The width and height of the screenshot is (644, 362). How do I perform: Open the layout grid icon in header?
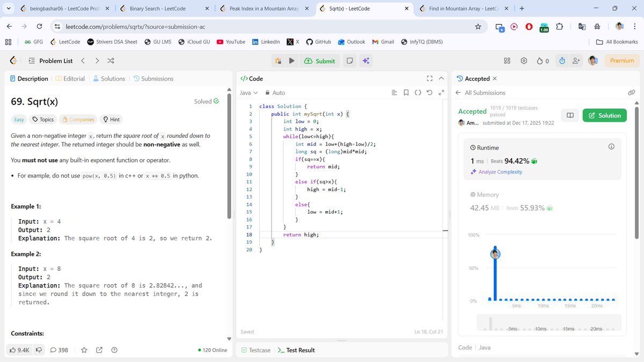pos(508,61)
